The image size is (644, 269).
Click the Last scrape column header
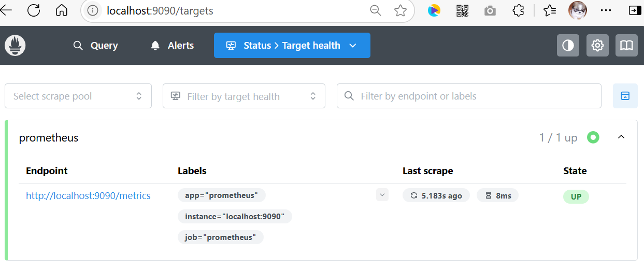click(428, 171)
